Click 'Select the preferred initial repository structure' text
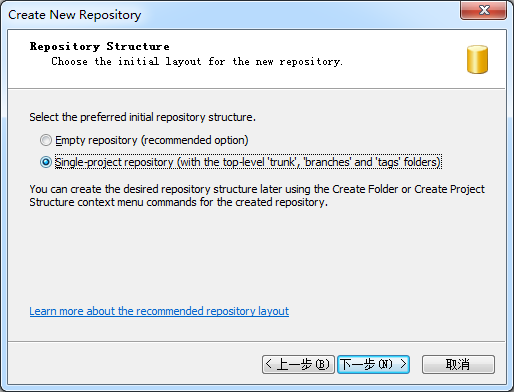 (142, 117)
